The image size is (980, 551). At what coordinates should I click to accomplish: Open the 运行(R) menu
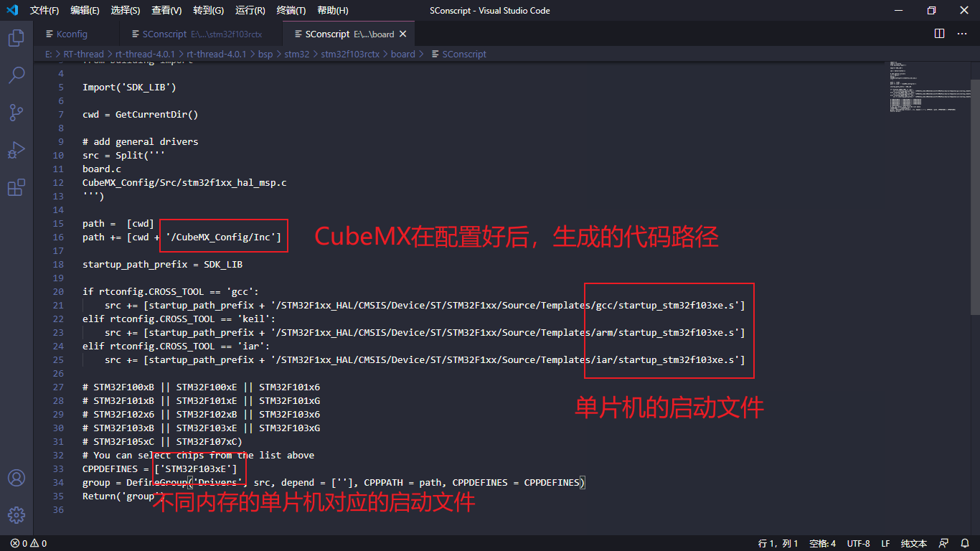(x=250, y=10)
